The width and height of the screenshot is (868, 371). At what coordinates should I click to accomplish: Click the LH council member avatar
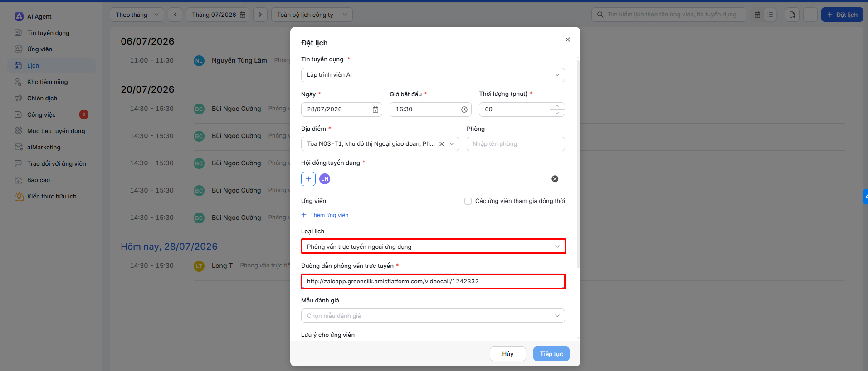point(325,179)
